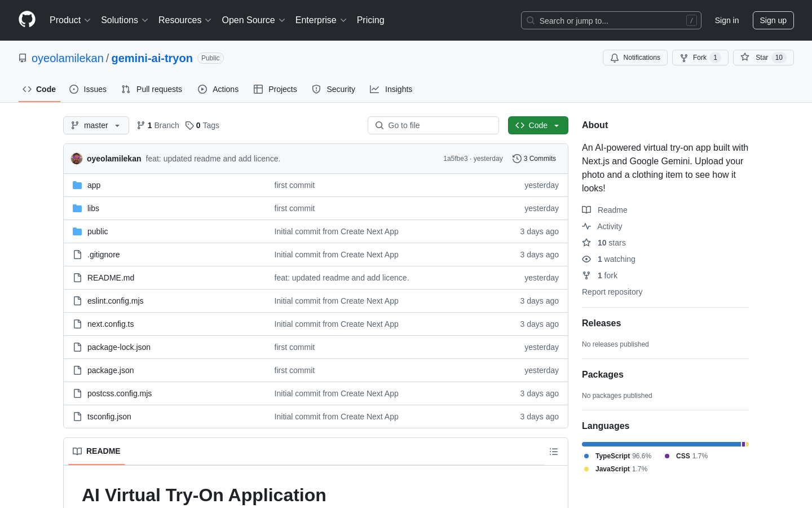The image size is (812, 508).
Task: Click the 0 Tags link
Action: point(202,125)
